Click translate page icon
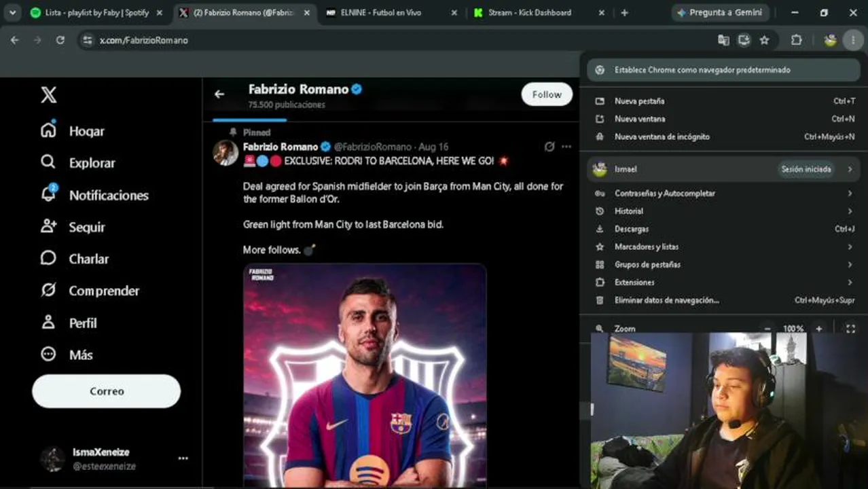This screenshot has height=489, width=868. point(723,40)
